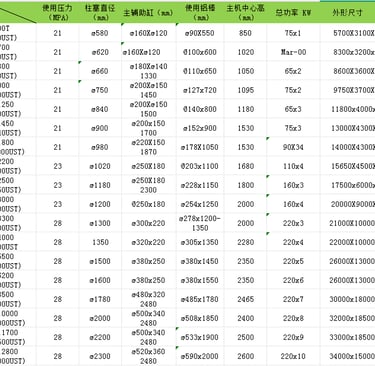Select the 总功率 KW column header
Viewport: 375px width, 366px height.
click(293, 12)
